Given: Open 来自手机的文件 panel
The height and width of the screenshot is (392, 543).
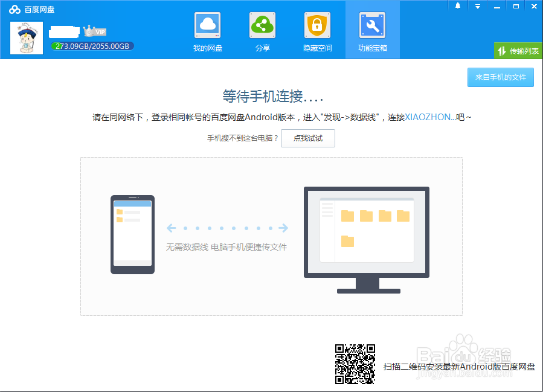Looking at the screenshot, I should tap(500, 77).
